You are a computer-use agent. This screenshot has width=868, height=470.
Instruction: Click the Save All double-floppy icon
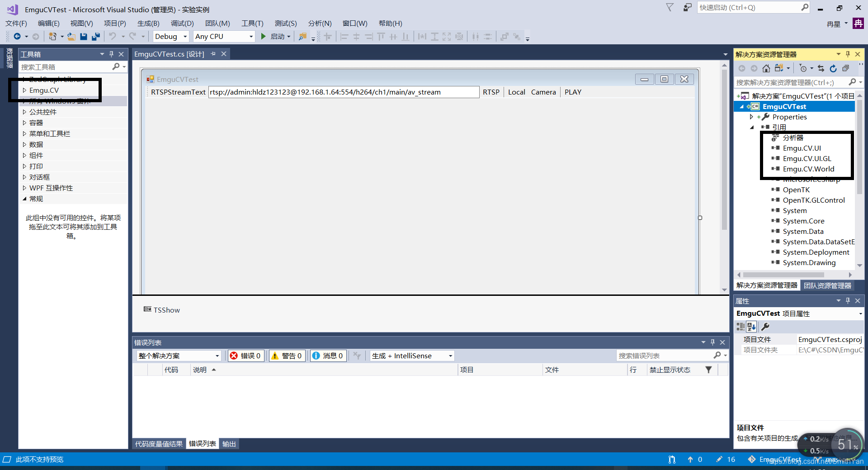pyautogui.click(x=96, y=37)
